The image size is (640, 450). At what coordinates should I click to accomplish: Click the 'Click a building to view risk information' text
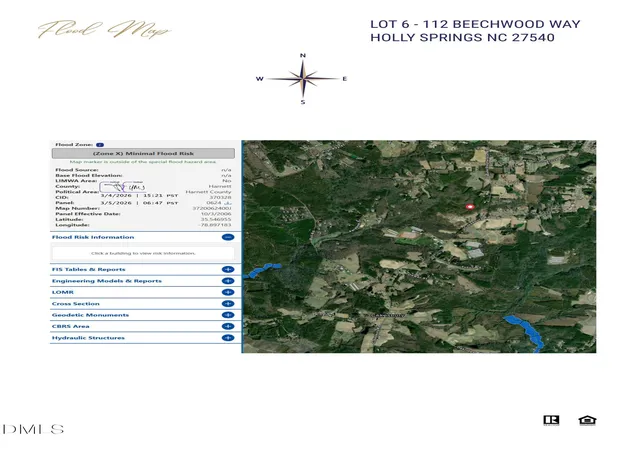143,254
